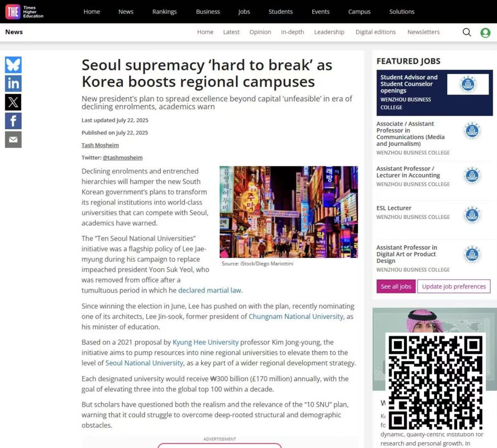This screenshot has width=497, height=448.
Task: Click the 'Source: iStock/Diego Mariottini' caption
Action: click(x=257, y=263)
